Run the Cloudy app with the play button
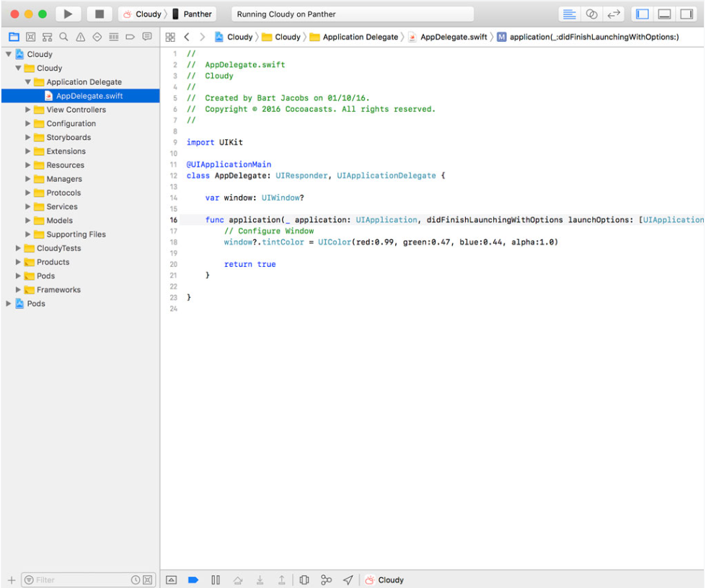706x588 pixels. click(x=68, y=13)
